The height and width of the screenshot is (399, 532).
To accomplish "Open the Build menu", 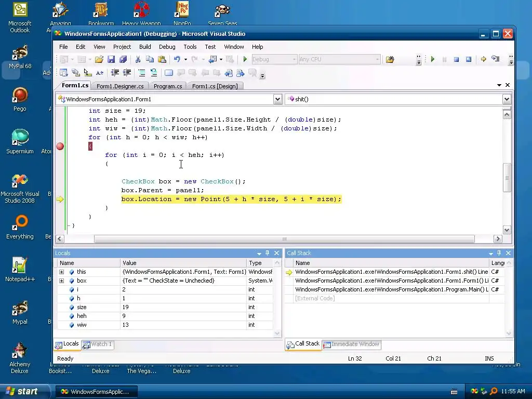I will pyautogui.click(x=145, y=47).
